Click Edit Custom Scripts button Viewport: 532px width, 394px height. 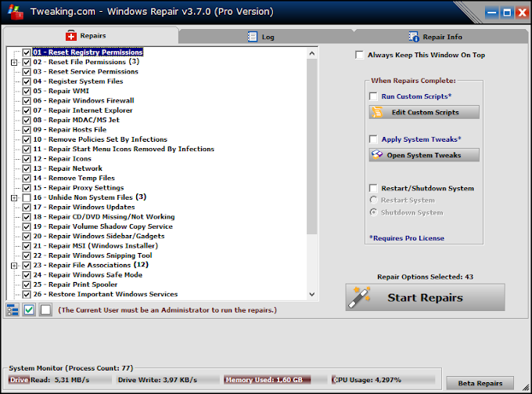click(x=424, y=112)
